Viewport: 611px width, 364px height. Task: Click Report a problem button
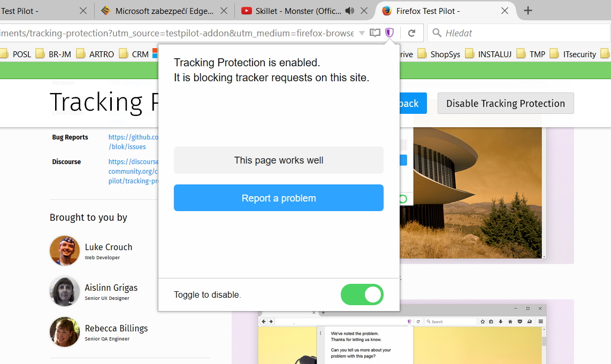click(279, 198)
